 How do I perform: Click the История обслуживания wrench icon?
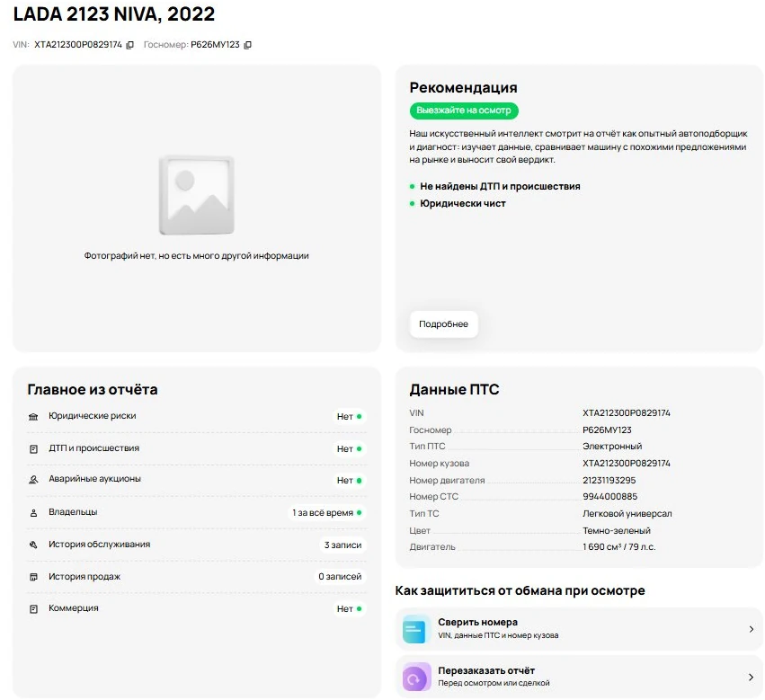(34, 545)
